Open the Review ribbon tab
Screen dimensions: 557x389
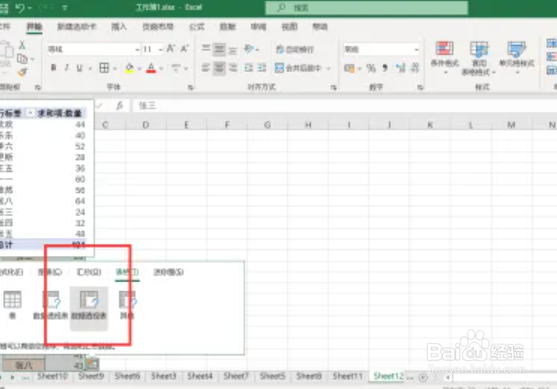[x=258, y=27]
